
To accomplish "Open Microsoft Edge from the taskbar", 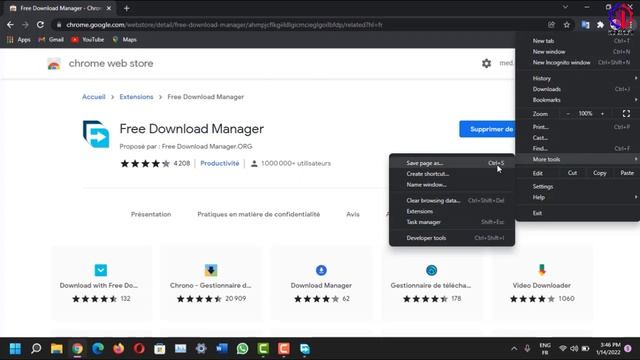I will [x=98, y=349].
